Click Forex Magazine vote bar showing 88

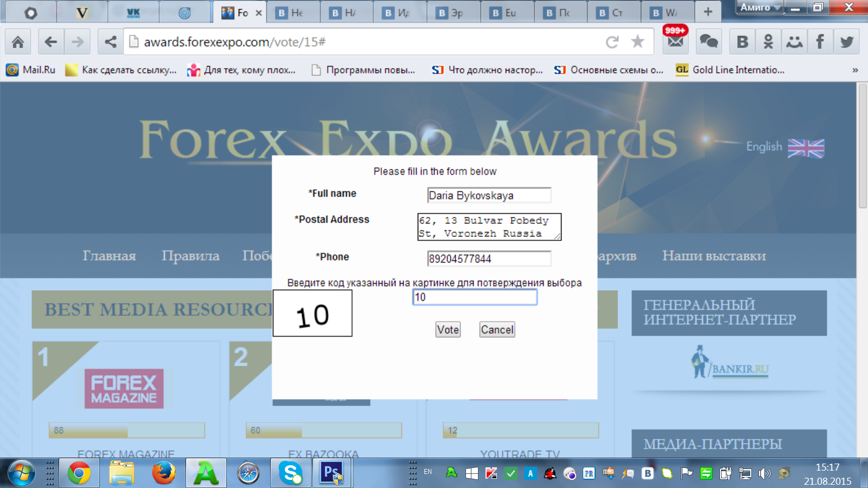(x=127, y=430)
